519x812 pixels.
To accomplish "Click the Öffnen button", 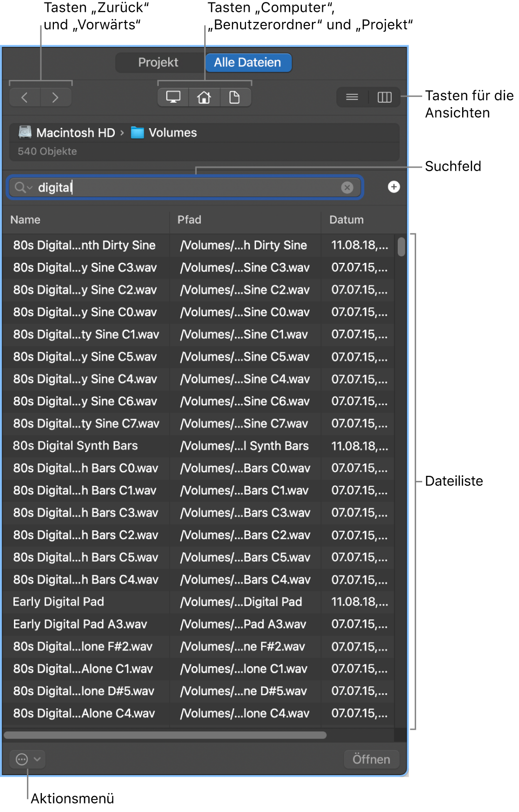I will click(371, 759).
